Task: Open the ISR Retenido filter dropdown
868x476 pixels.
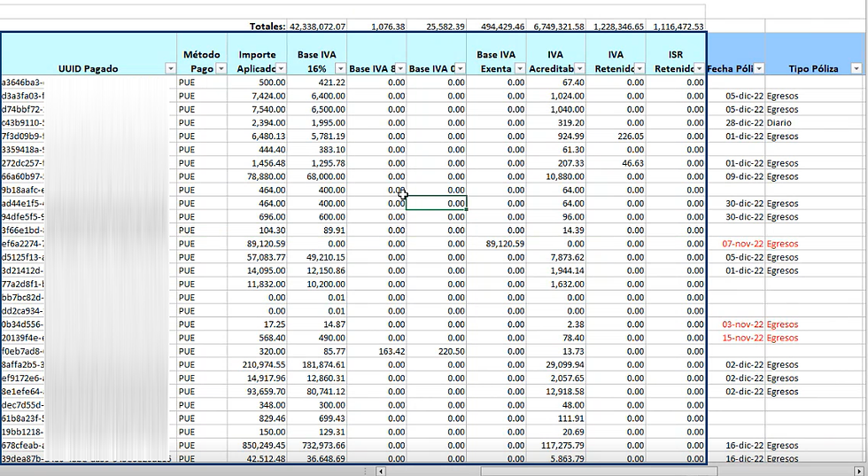Action: (699, 69)
